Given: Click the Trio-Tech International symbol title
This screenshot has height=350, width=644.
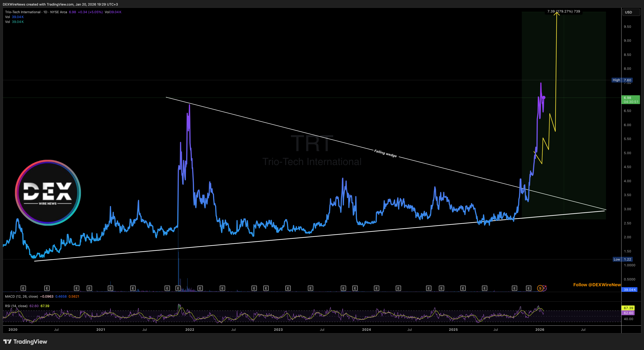Looking at the screenshot, I should (23, 12).
